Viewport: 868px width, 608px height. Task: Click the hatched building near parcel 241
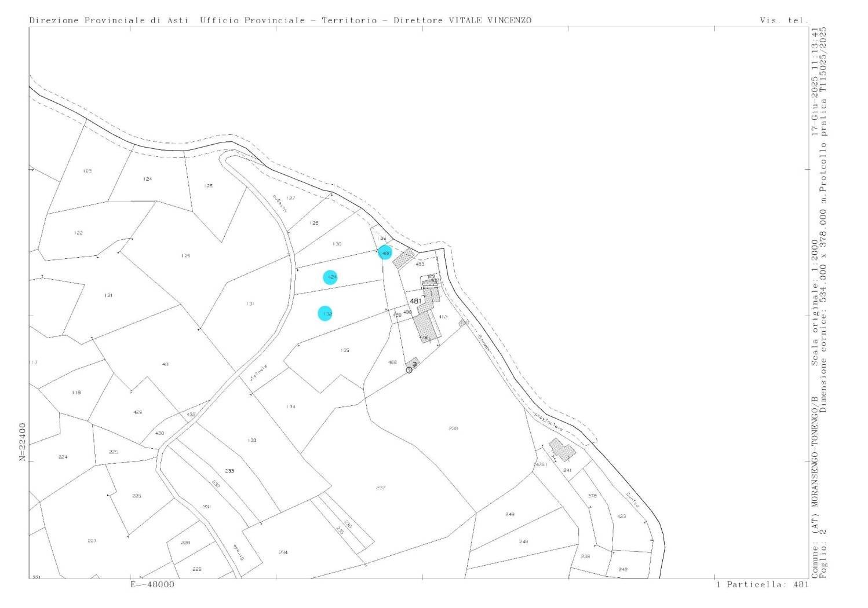(562, 449)
